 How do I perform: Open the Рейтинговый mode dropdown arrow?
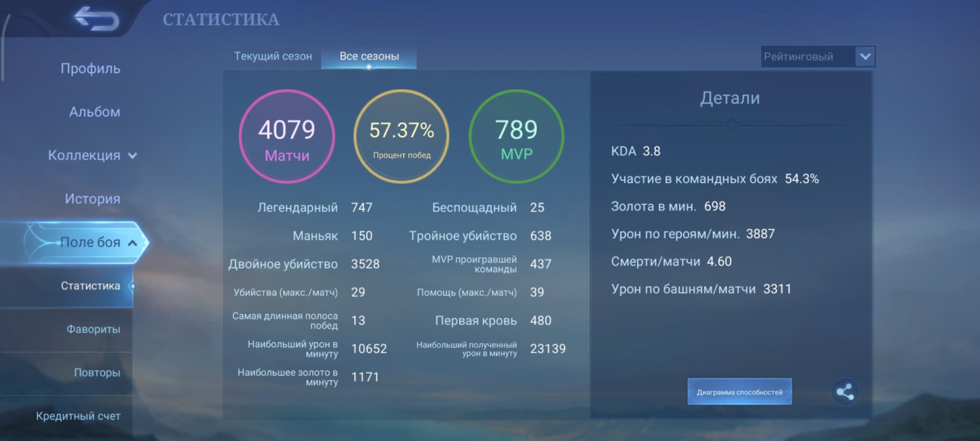(x=865, y=57)
